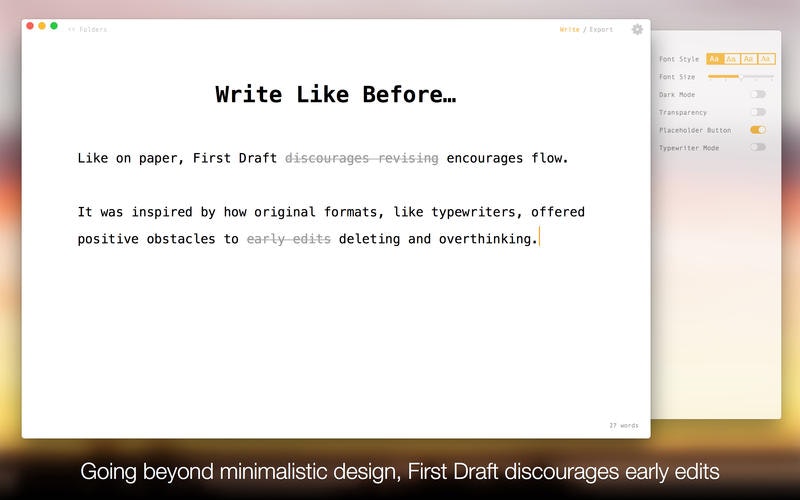The image size is (800, 500).
Task: Click the struck-through text discourages revising
Action: pos(362,158)
